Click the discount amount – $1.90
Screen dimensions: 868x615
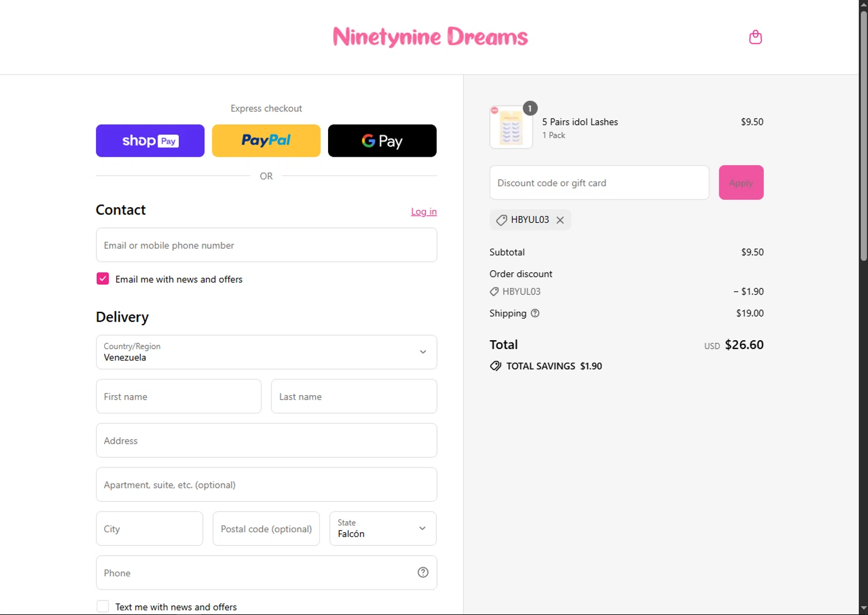tap(748, 292)
